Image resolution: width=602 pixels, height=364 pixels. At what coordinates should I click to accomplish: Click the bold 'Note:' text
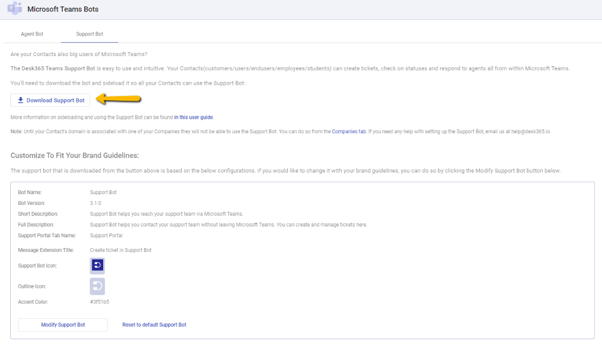(x=17, y=132)
